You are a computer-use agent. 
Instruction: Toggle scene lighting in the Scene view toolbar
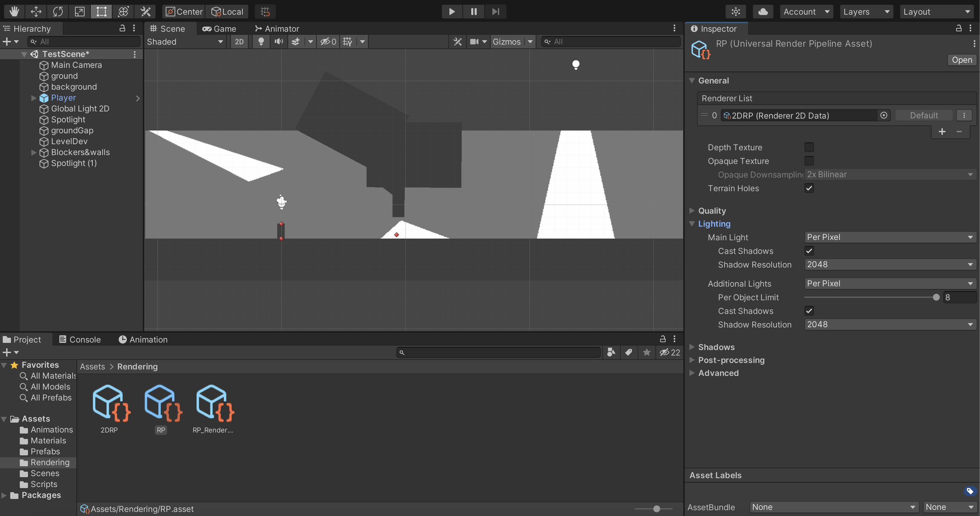tap(261, 42)
